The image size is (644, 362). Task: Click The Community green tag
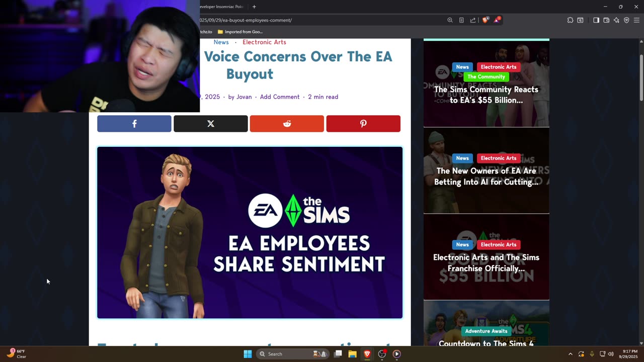tap(486, 76)
